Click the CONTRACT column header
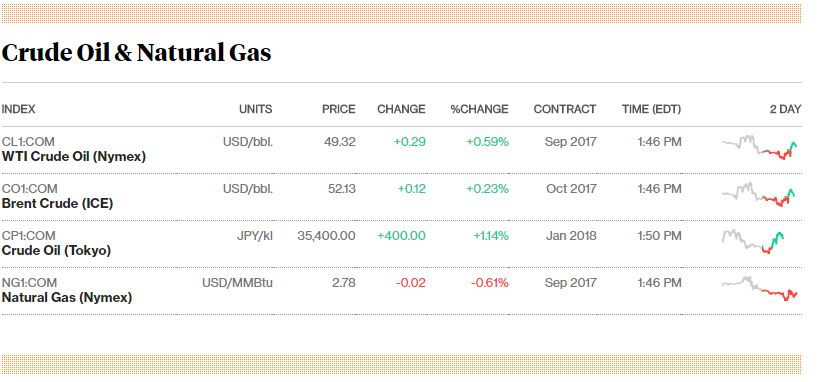832x382 pixels. coord(565,109)
